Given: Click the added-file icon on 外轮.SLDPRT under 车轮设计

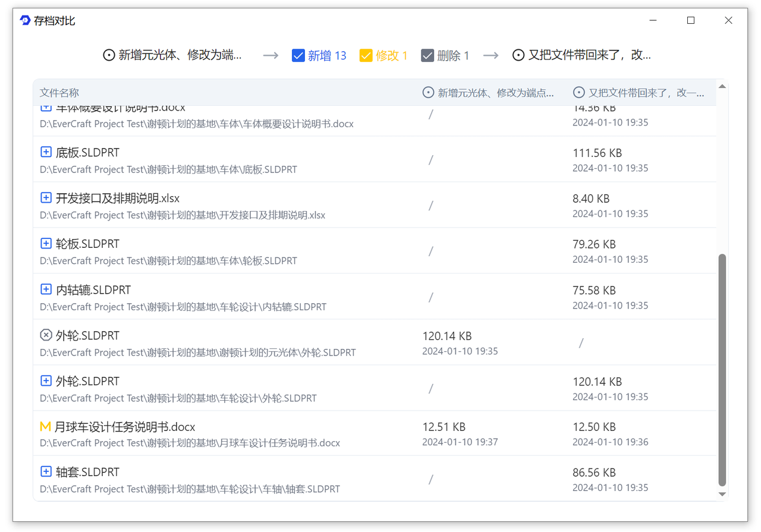Looking at the screenshot, I should (x=46, y=380).
